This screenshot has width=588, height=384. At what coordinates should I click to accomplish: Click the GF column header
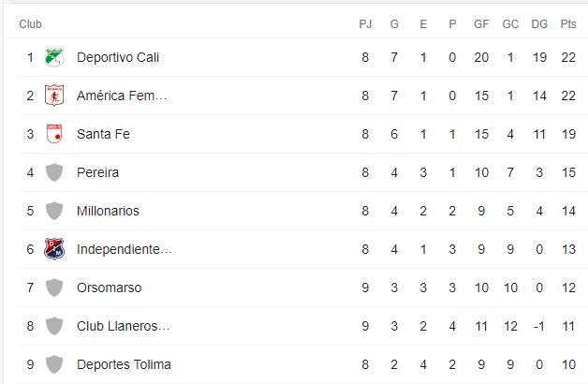(481, 24)
